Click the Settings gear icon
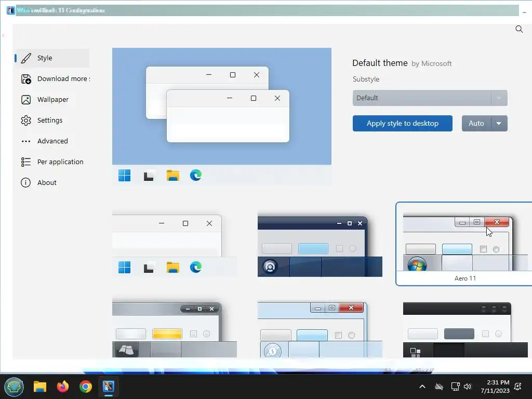This screenshot has width=532, height=399. (26, 120)
